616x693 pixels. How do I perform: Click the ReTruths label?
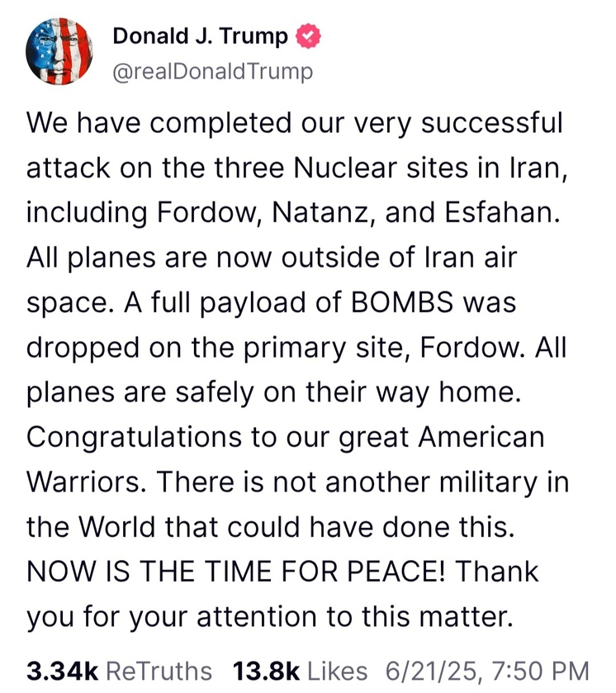pyautogui.click(x=159, y=671)
